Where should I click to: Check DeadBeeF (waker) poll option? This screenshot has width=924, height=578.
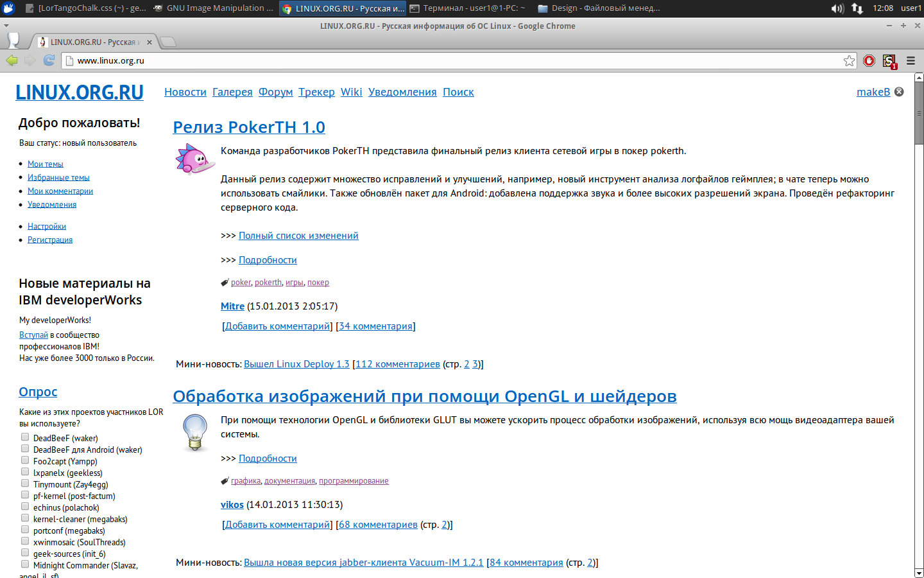pyautogui.click(x=25, y=437)
